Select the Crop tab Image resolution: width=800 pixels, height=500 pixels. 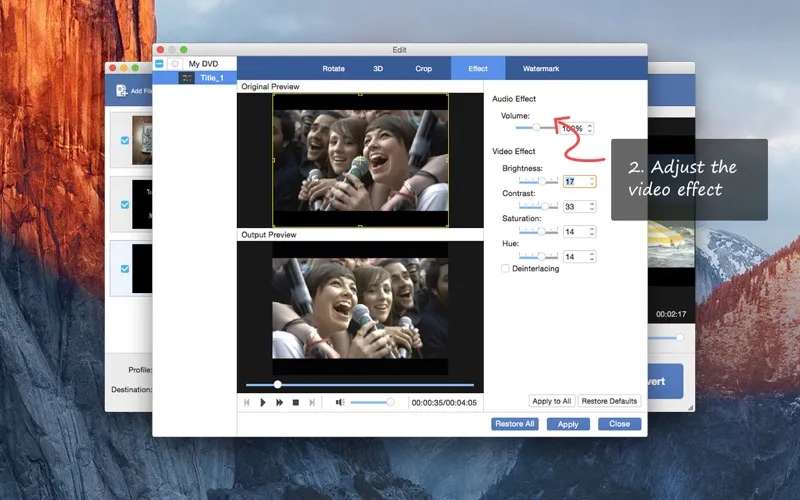point(423,68)
